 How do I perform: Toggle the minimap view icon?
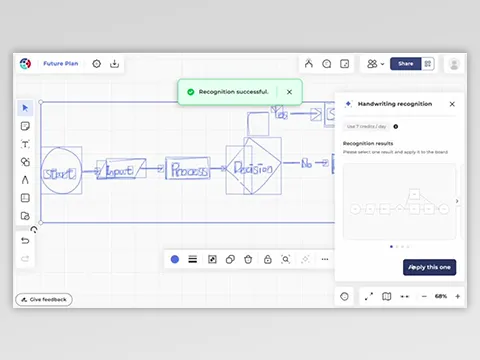point(387,296)
